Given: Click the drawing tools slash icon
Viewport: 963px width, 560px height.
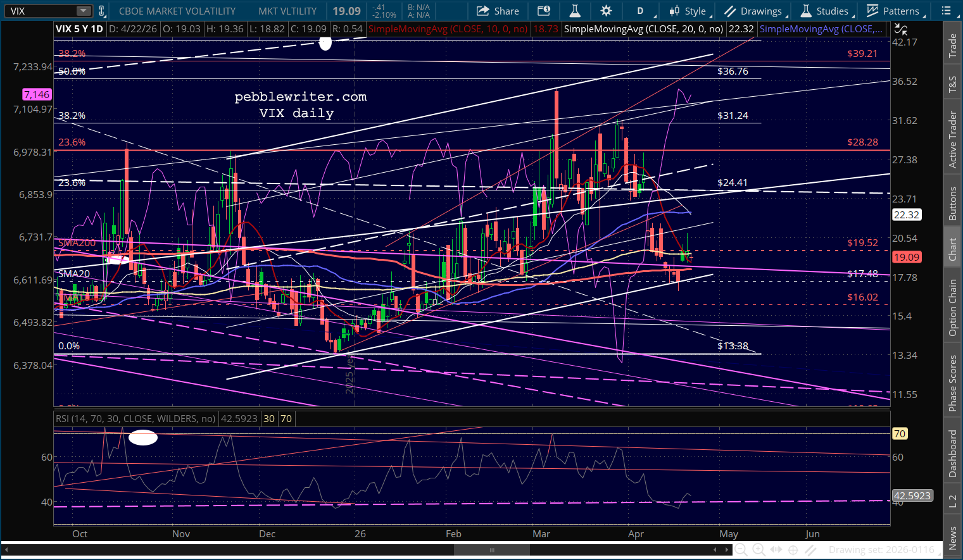Looking at the screenshot, I should [811, 550].
